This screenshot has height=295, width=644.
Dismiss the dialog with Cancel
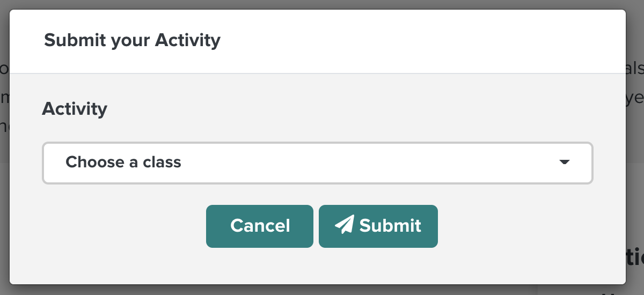point(260,226)
